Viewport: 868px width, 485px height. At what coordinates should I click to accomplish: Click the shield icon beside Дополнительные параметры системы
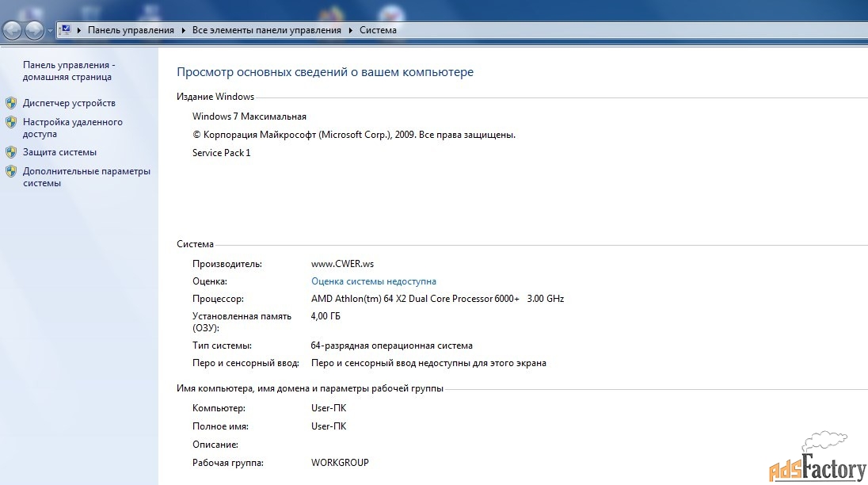[x=11, y=172]
